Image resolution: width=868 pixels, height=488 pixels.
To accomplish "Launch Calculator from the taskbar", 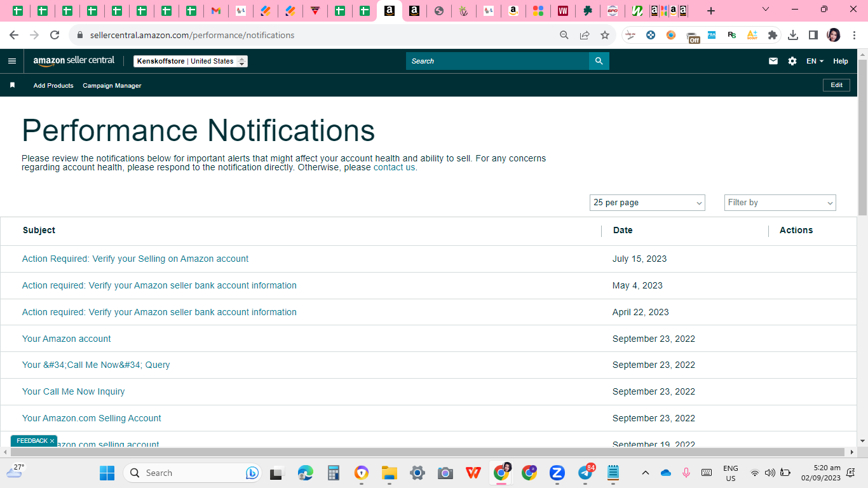I will [334, 473].
